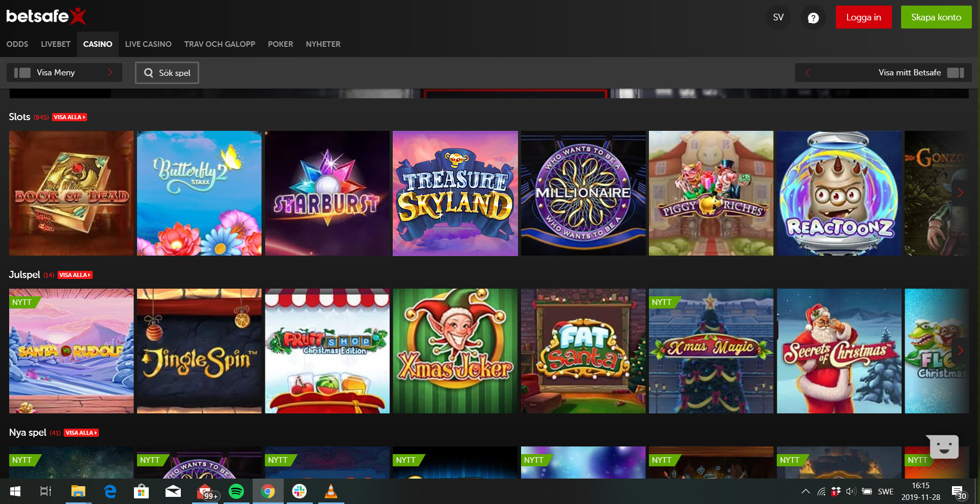This screenshot has height=504, width=980.
Task: Open Who Wants to Be a Millionaire slot
Action: click(x=583, y=193)
